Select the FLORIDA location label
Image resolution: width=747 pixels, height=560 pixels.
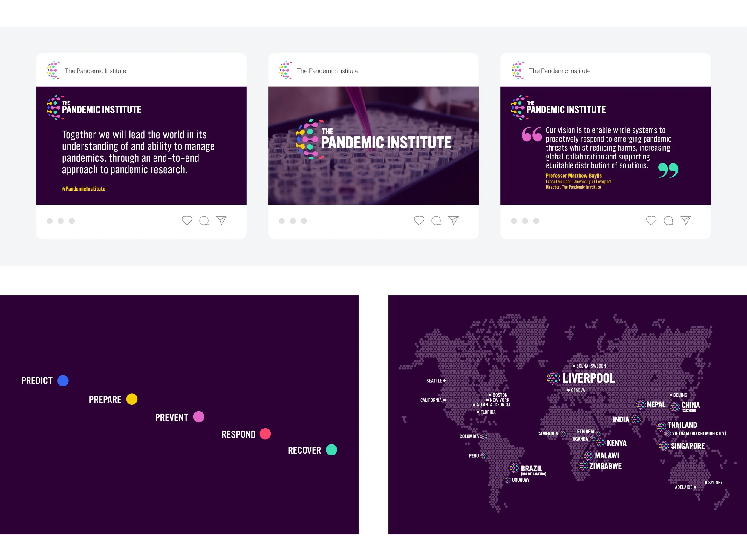click(488, 412)
